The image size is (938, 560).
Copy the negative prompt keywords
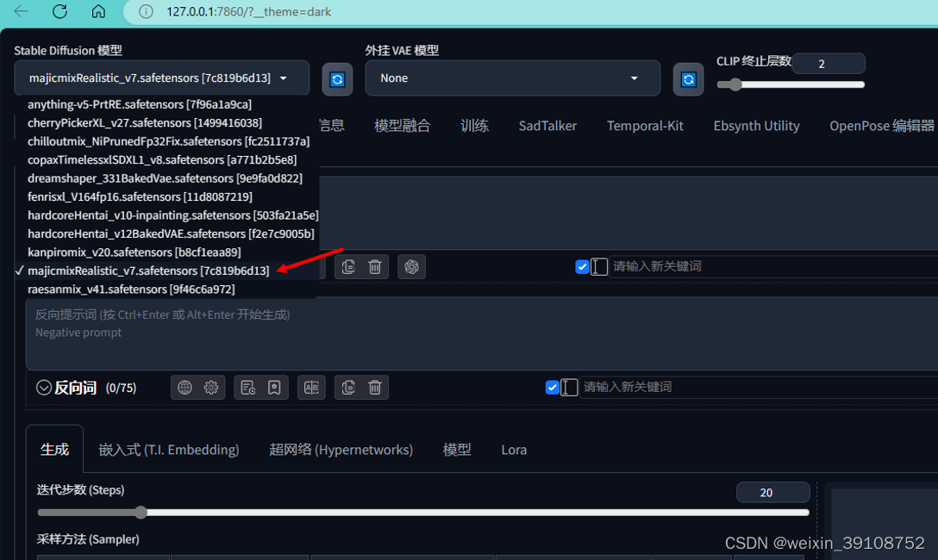349,388
